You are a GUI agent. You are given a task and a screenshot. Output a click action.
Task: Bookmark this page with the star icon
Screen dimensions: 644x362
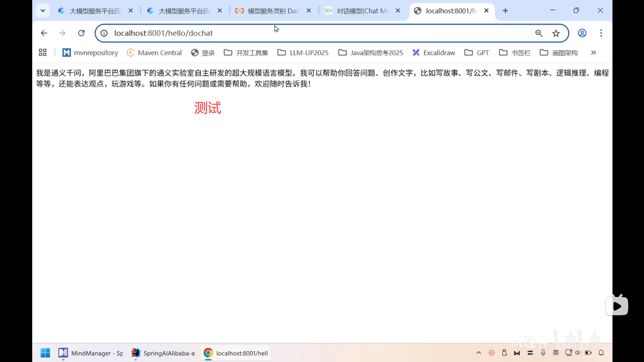pos(556,33)
